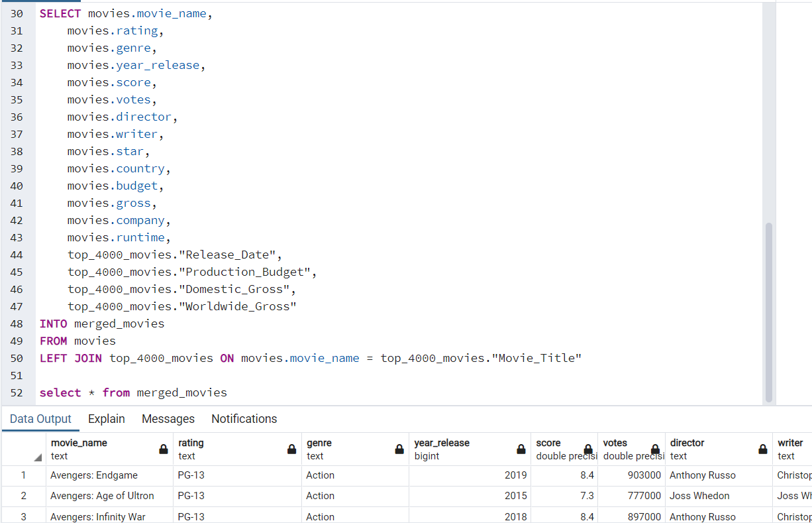
Task: Select row number 1 header
Action: point(23,475)
